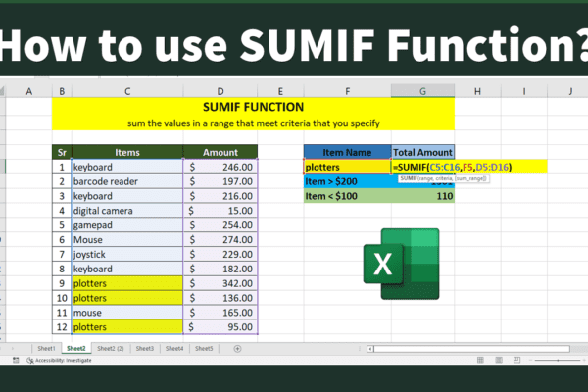Select column D header
This screenshot has width=588, height=392.
[220, 91]
